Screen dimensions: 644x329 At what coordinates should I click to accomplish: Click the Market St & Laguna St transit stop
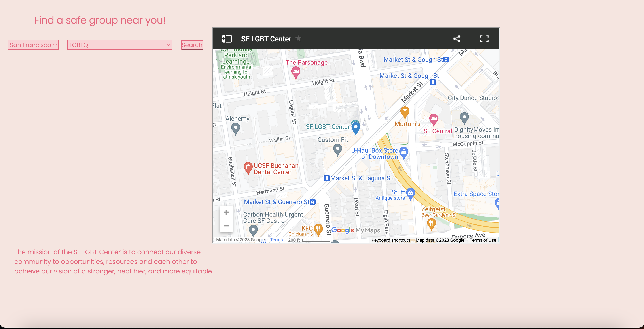coord(326,178)
